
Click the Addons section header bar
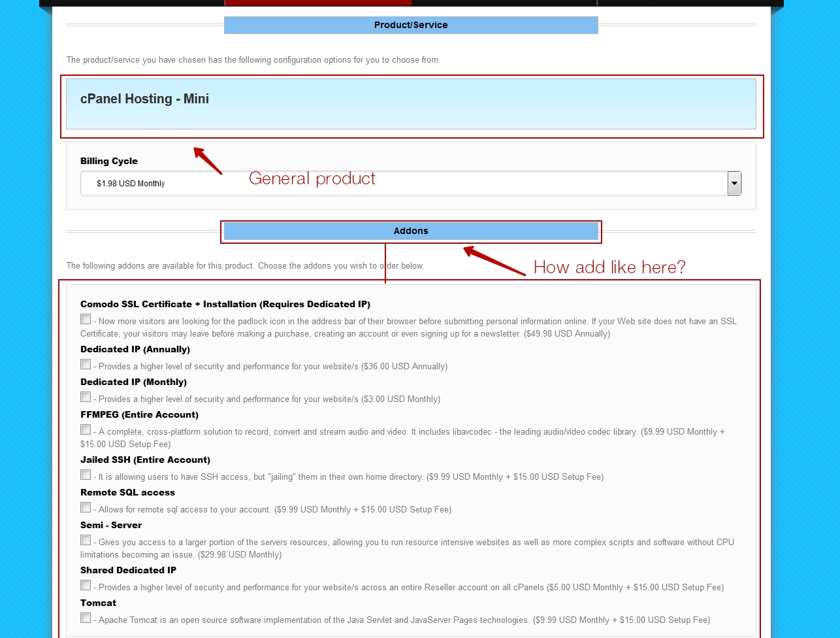click(x=411, y=231)
